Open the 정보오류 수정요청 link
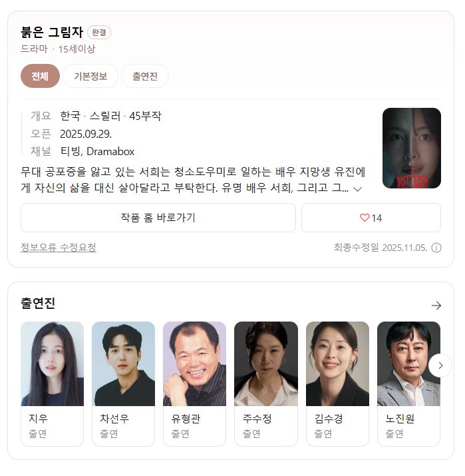The image size is (465, 476). pos(59,247)
